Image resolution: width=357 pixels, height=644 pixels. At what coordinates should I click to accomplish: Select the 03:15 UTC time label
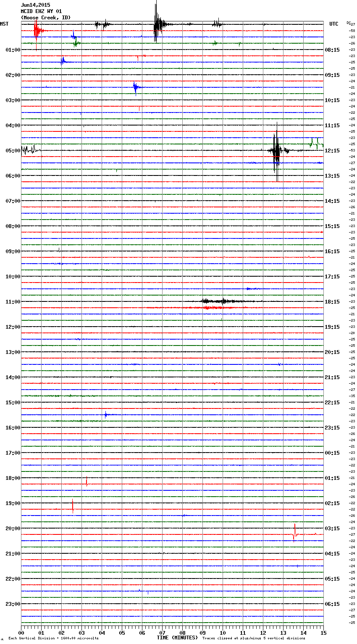[332, 529]
